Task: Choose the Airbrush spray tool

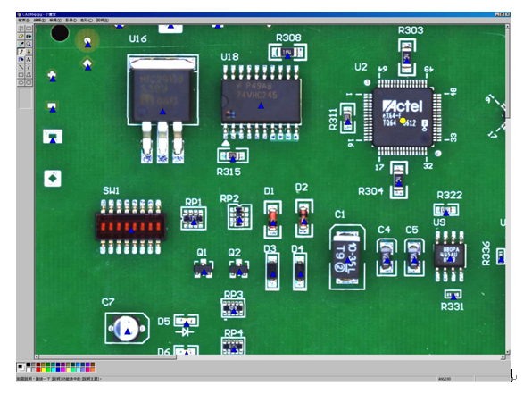Action: click(21, 60)
